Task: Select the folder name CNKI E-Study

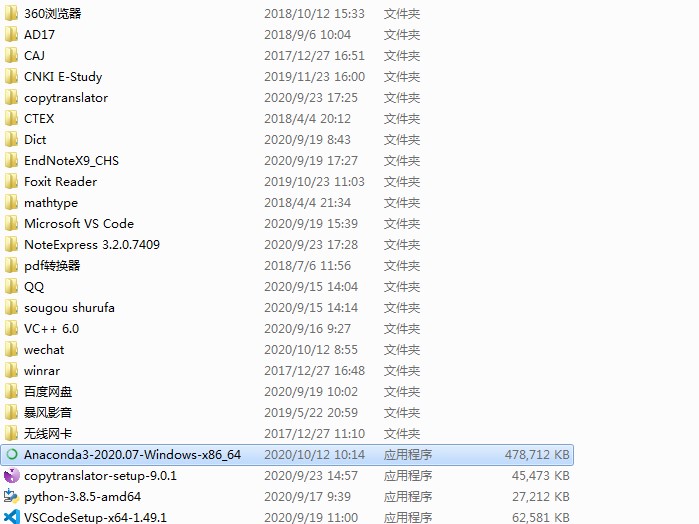Action: click(x=63, y=77)
